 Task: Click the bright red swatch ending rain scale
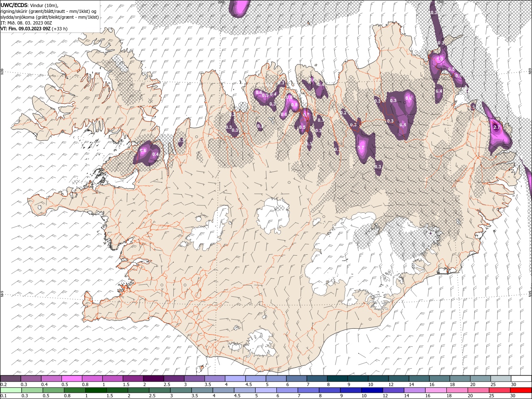tap(521, 390)
